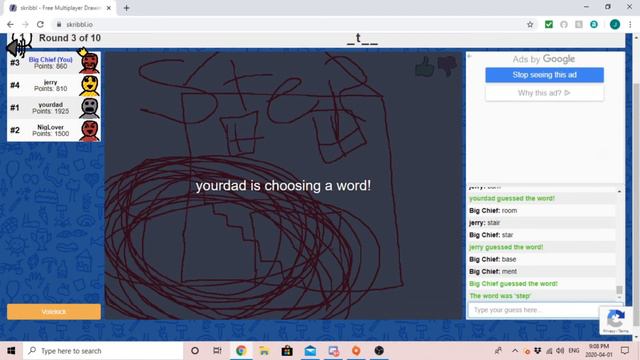
Task: Click the Cortana circle icon in taskbar
Action: (x=195, y=351)
